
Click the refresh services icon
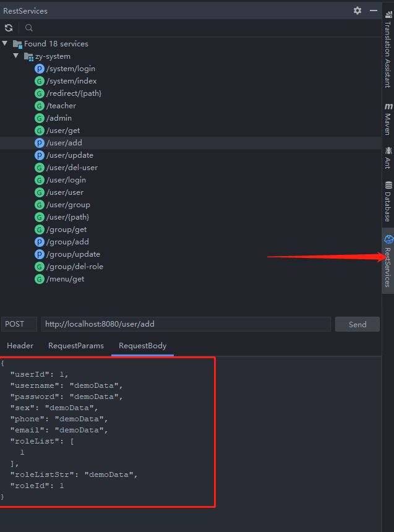click(x=9, y=28)
